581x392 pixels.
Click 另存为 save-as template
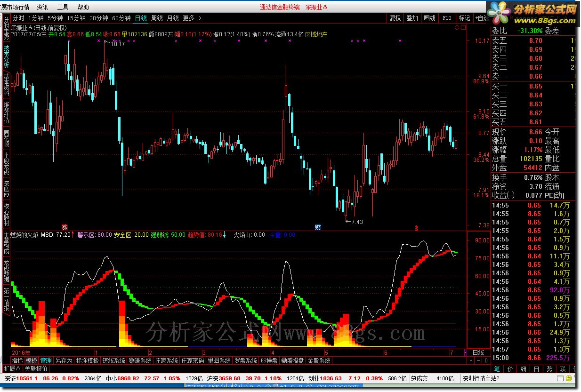coord(64,361)
